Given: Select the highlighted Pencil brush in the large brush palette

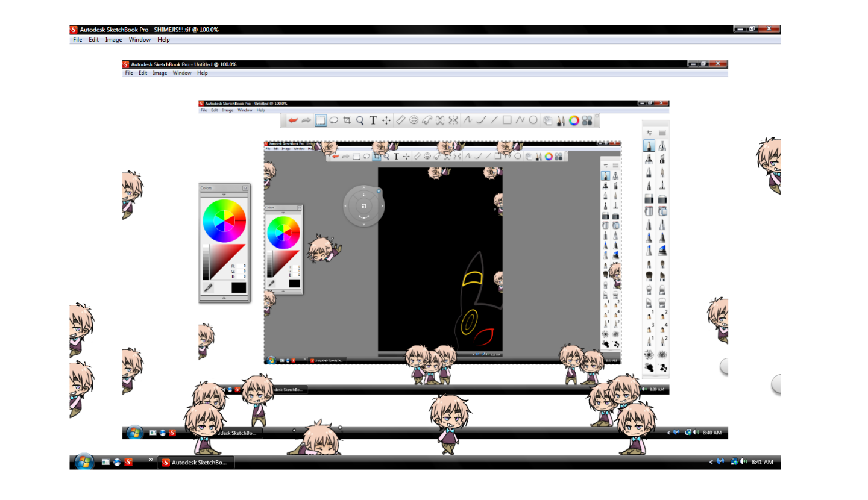Looking at the screenshot, I should pyautogui.click(x=649, y=146).
